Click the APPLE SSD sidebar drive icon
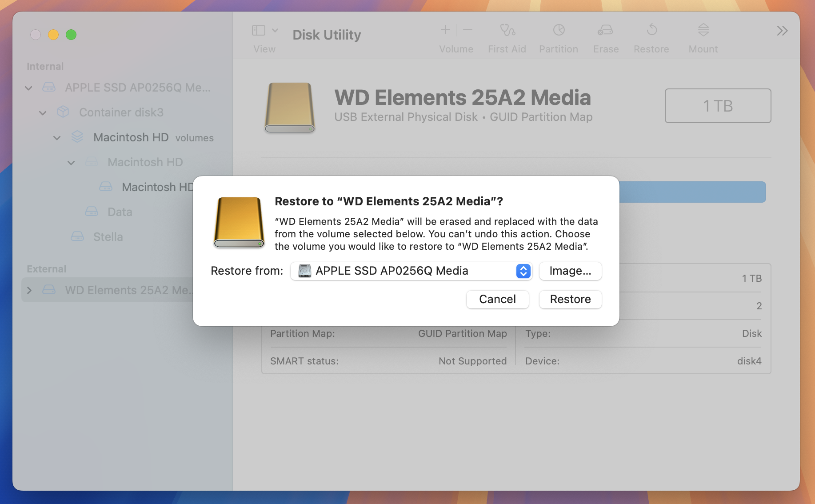 49,87
